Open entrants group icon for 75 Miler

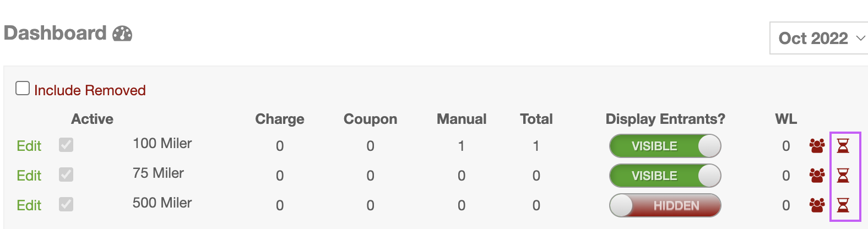pos(817,176)
